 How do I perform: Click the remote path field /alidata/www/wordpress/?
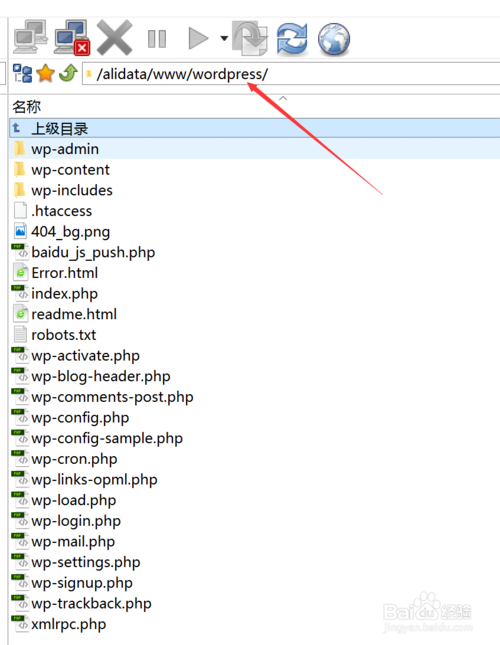click(291, 74)
